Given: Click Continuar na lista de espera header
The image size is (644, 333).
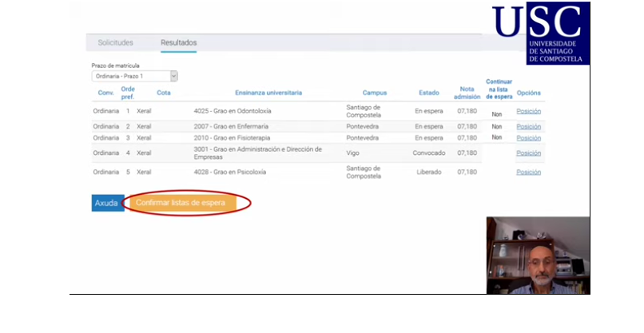Looking at the screenshot, I should click(x=499, y=89).
